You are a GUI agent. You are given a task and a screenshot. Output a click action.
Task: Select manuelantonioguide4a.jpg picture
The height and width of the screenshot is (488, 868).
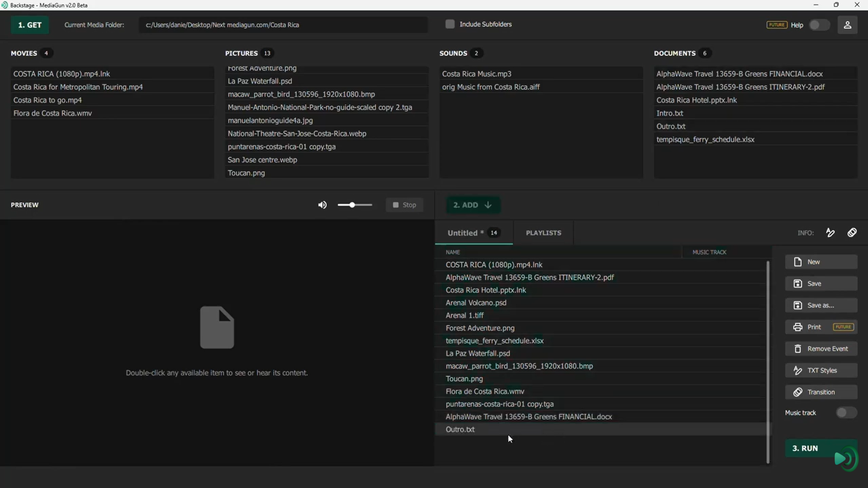[x=327, y=120]
